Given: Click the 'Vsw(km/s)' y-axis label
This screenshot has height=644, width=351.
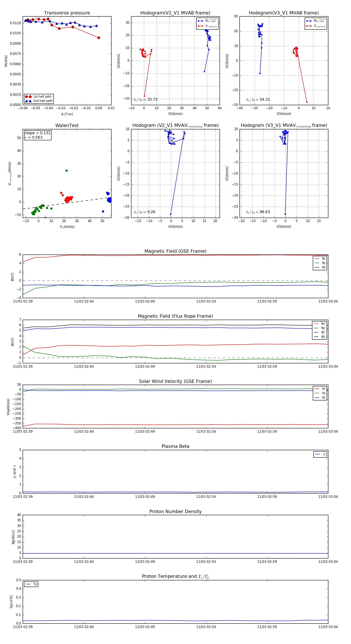Looking at the screenshot, I should [8, 407].
